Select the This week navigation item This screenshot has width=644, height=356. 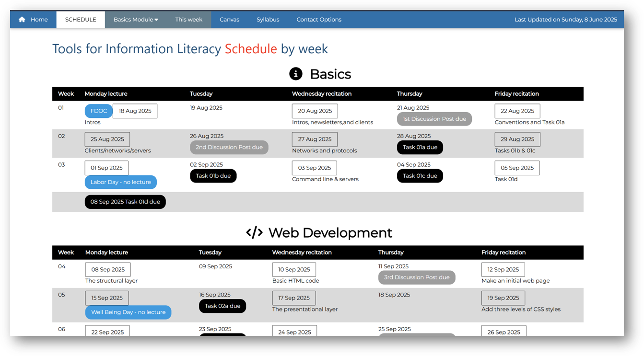(188, 19)
